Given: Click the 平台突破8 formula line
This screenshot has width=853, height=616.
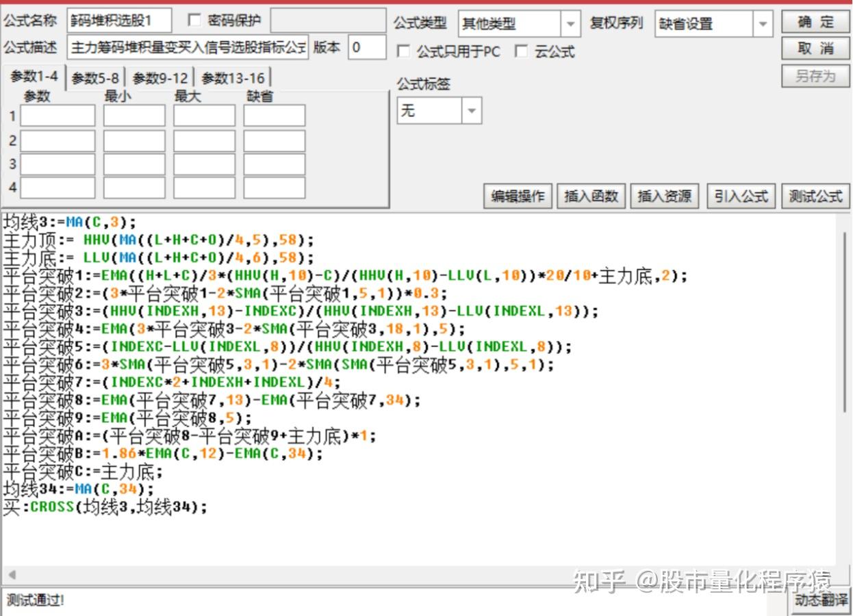Looking at the screenshot, I should tap(212, 400).
